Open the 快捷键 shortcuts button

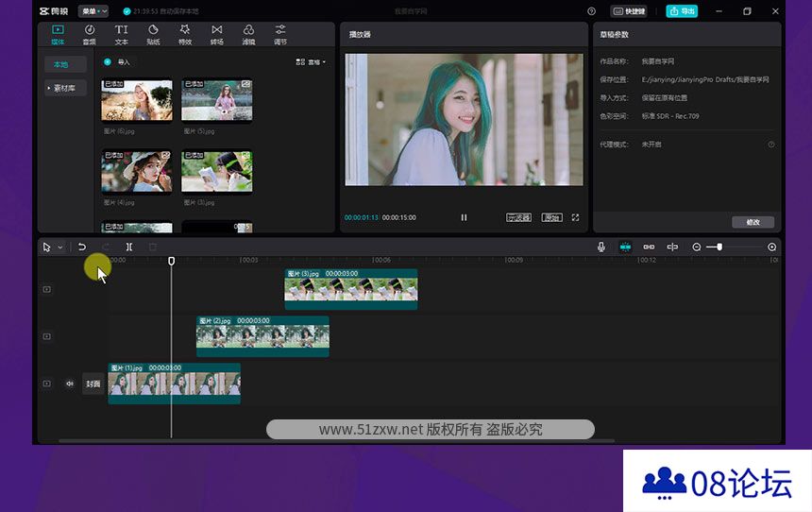tap(629, 11)
